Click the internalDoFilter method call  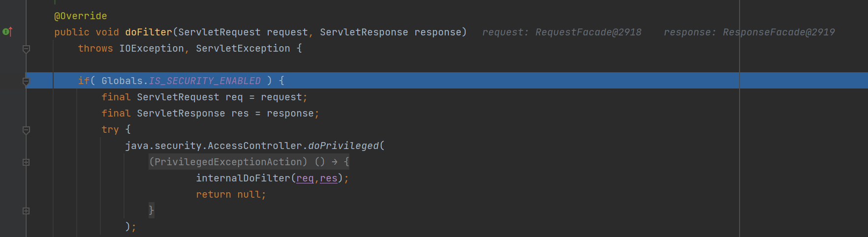pos(243,178)
